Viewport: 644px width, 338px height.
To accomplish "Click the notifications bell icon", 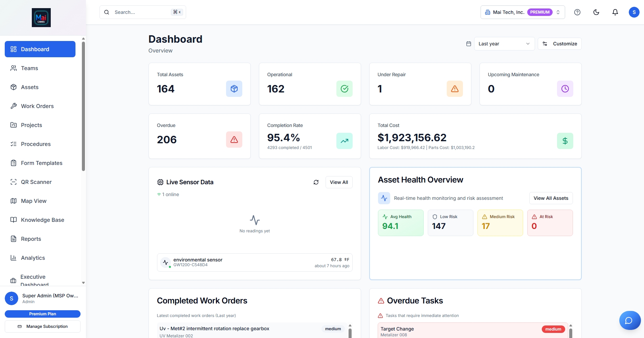I will [x=615, y=12].
